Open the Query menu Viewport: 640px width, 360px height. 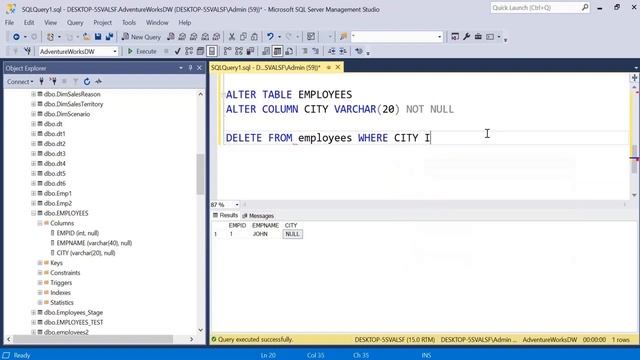point(75,22)
